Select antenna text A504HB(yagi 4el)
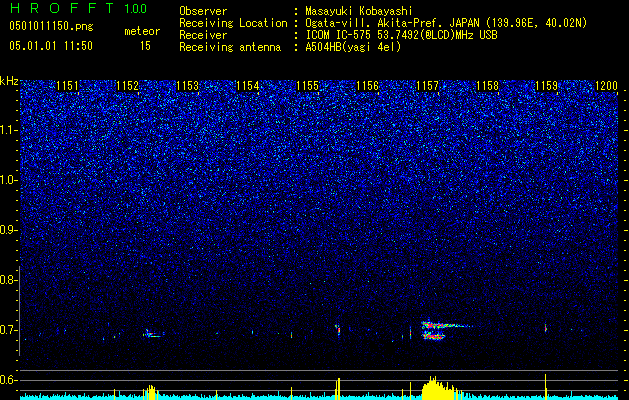The height and width of the screenshot is (400, 629). click(x=353, y=48)
